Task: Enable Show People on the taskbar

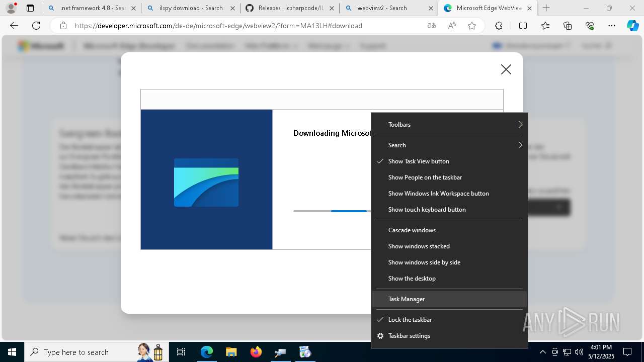Action: click(x=449, y=177)
